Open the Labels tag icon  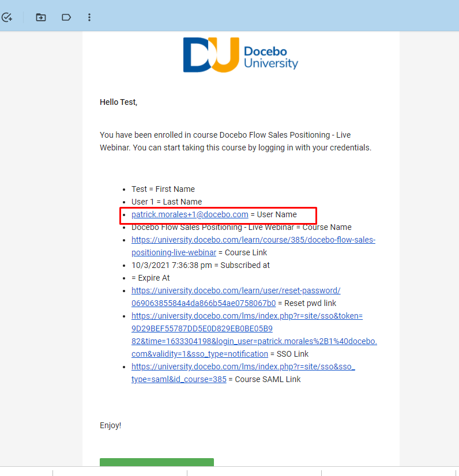pos(66,17)
